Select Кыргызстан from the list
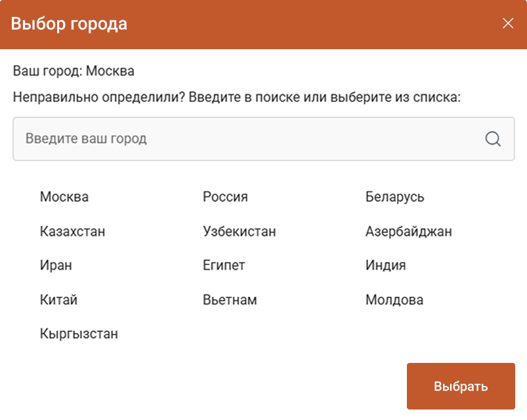 [x=79, y=333]
